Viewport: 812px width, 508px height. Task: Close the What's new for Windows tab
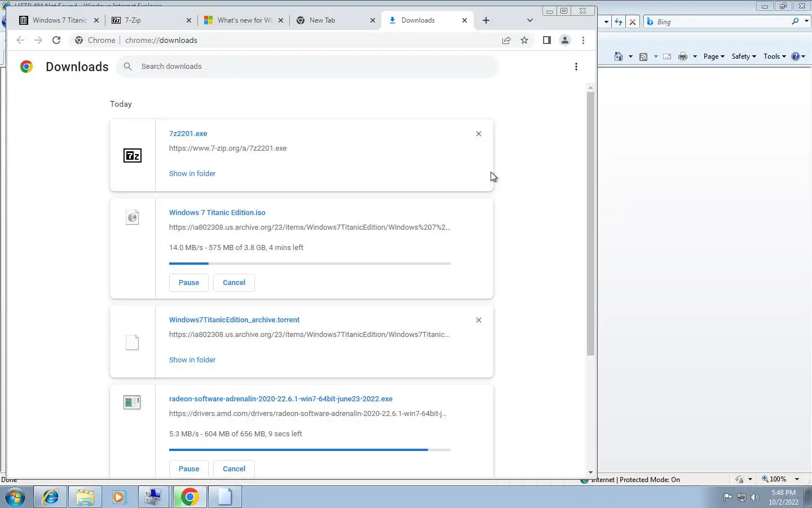tap(281, 20)
